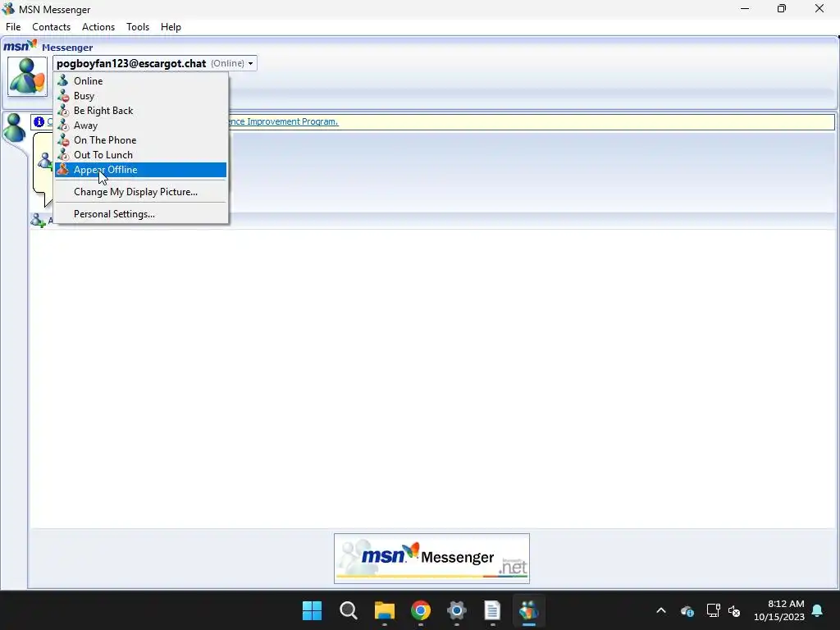Open network status tray icon

(x=713, y=610)
